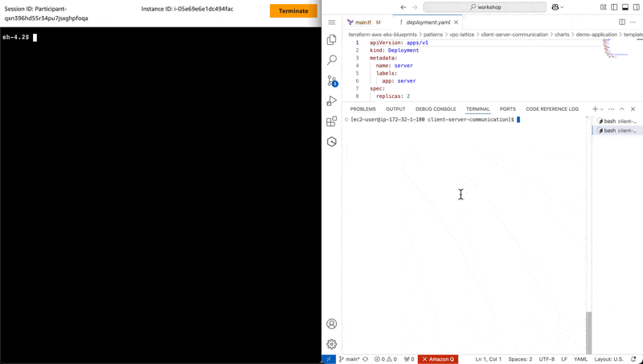Image resolution: width=643 pixels, height=364 pixels.
Task: Change line ending via LF status
Action: pos(564,359)
